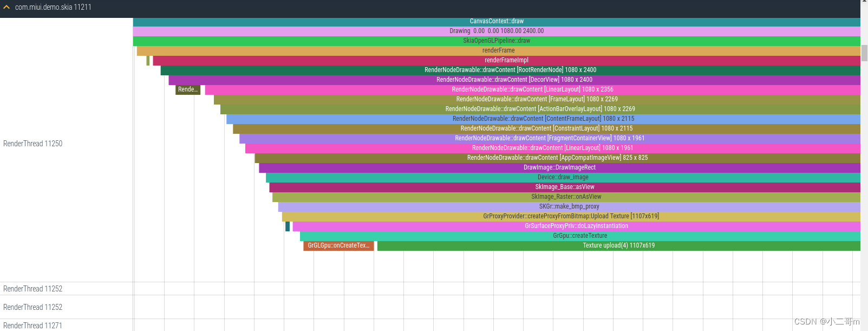Select the CanvasContext::draw slice
The image size is (868, 331).
(x=496, y=22)
